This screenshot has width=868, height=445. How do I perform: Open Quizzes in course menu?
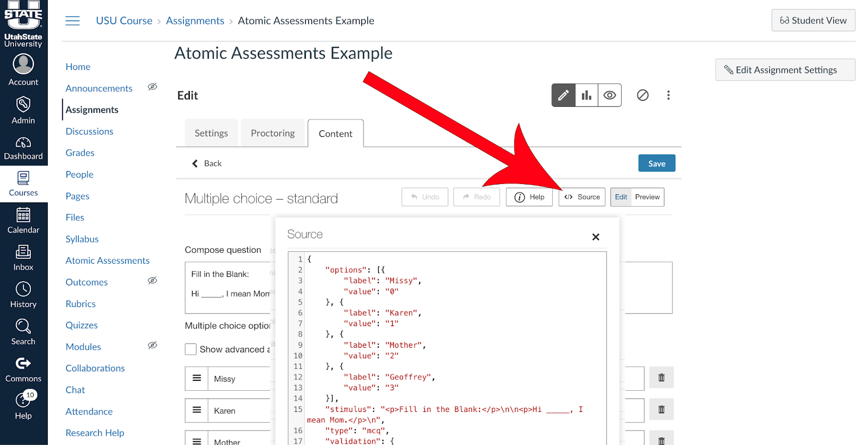click(82, 325)
